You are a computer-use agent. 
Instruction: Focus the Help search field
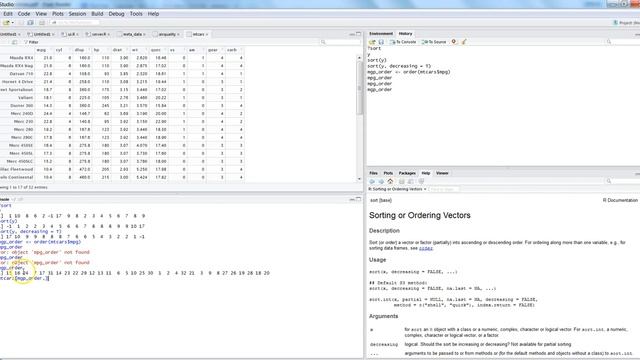click(x=622, y=181)
